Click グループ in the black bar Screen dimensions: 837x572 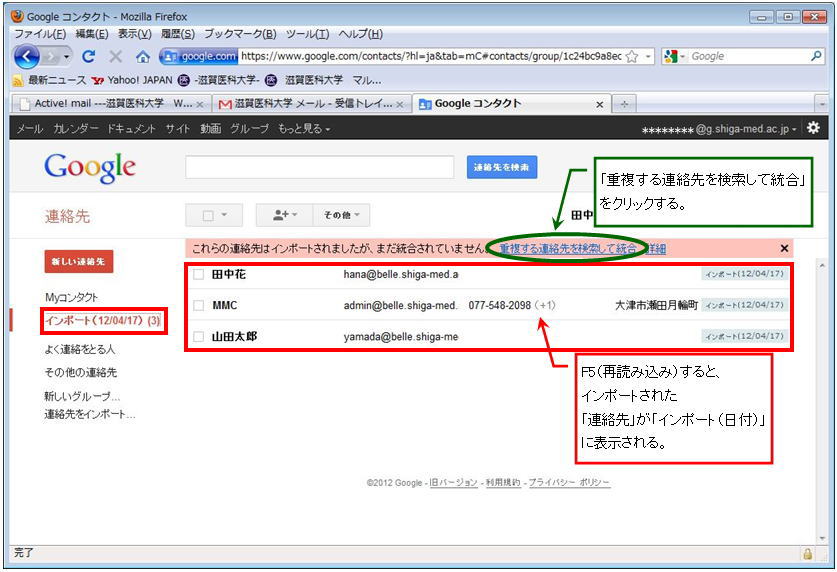tap(249, 129)
